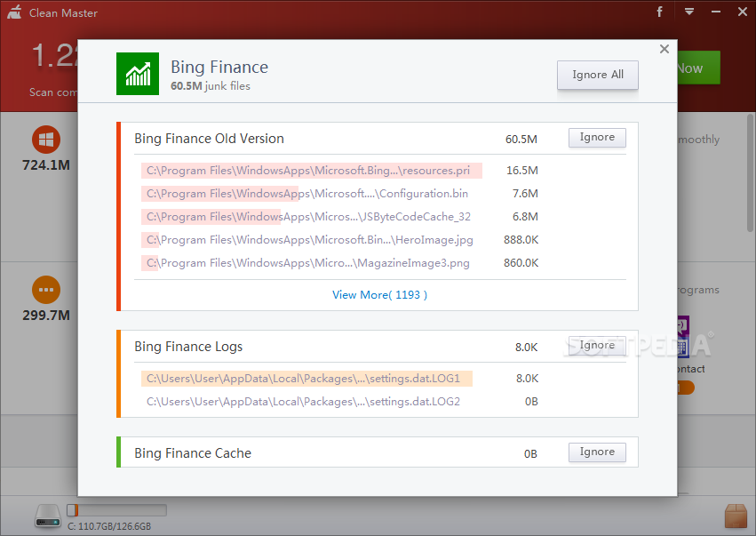Click the 60.5M junk files summary text
The height and width of the screenshot is (536, 756).
[x=211, y=86]
